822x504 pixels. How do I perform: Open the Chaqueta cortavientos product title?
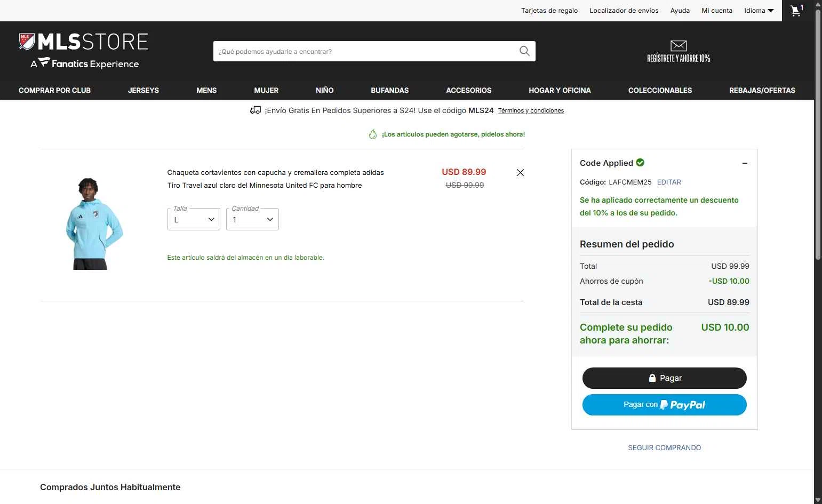[x=275, y=179]
